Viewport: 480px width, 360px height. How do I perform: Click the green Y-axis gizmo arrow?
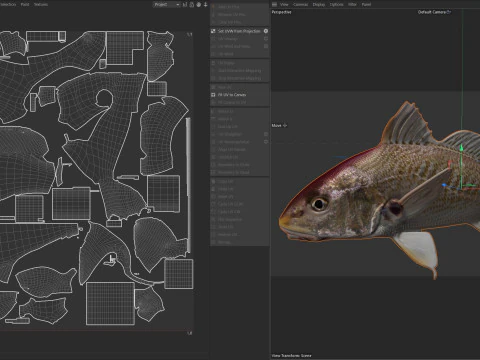[x=462, y=147]
